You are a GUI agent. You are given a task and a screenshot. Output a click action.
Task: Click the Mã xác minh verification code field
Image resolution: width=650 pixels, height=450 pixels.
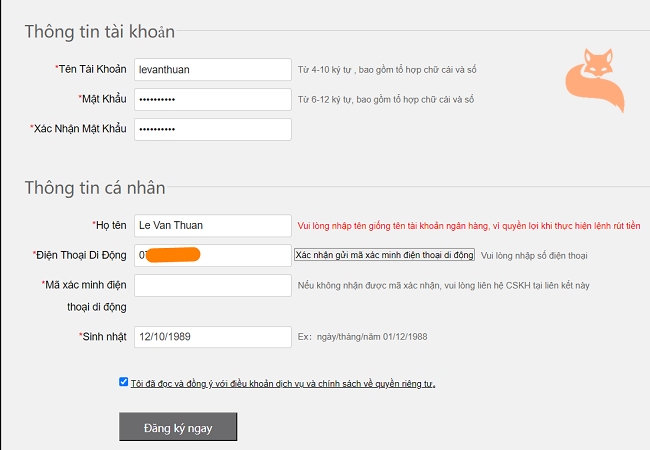coord(213,285)
